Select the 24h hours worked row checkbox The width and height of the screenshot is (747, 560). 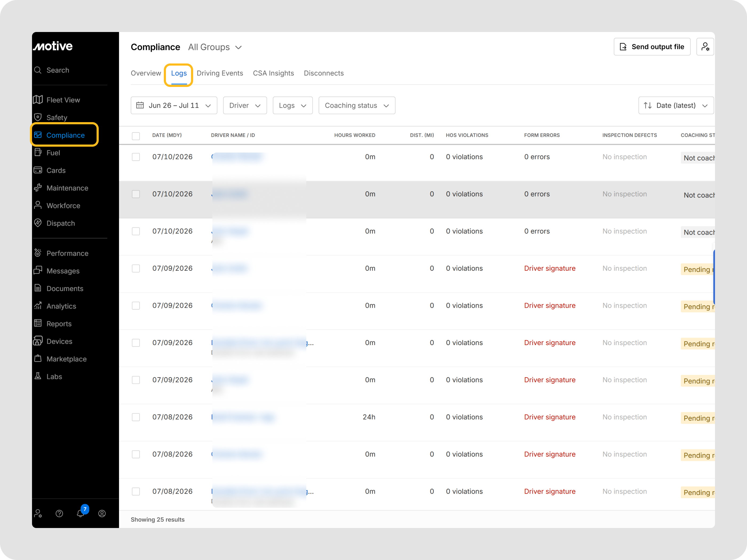point(136,417)
